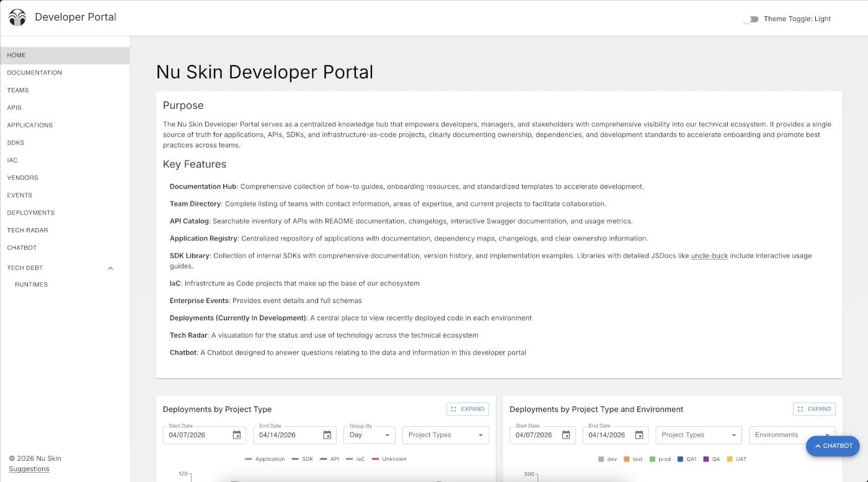Toggle Unknown series in chart legend
Screen dimensions: 868x482
pyautogui.click(x=388, y=459)
